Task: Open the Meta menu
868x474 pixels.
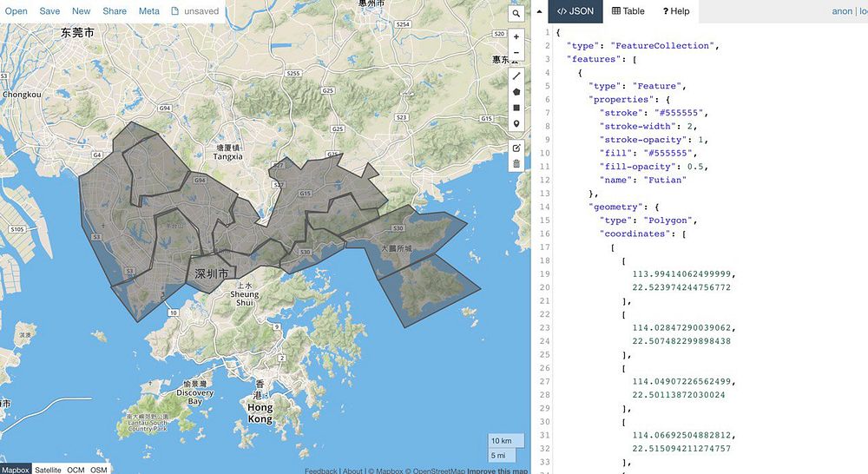Action: [x=149, y=11]
